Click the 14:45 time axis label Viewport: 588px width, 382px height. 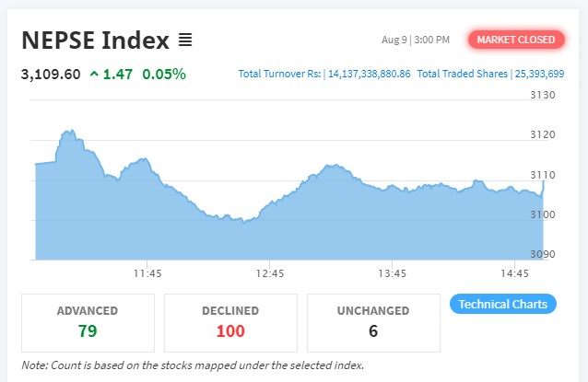click(x=514, y=273)
